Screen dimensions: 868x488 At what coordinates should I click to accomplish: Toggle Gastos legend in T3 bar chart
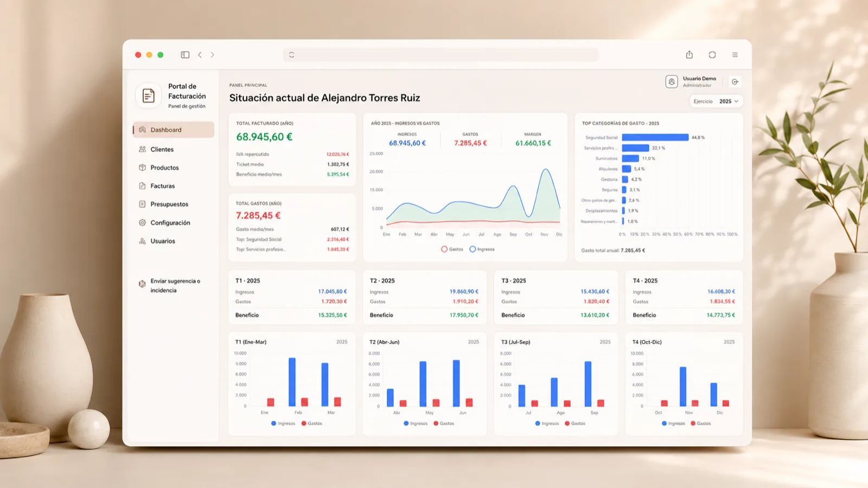pos(575,423)
